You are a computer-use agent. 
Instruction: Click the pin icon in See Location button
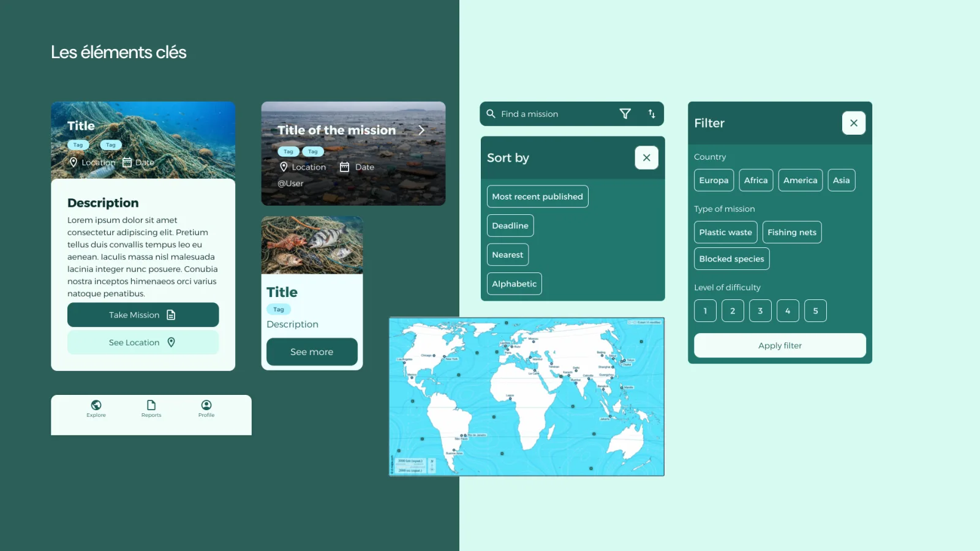pyautogui.click(x=171, y=342)
